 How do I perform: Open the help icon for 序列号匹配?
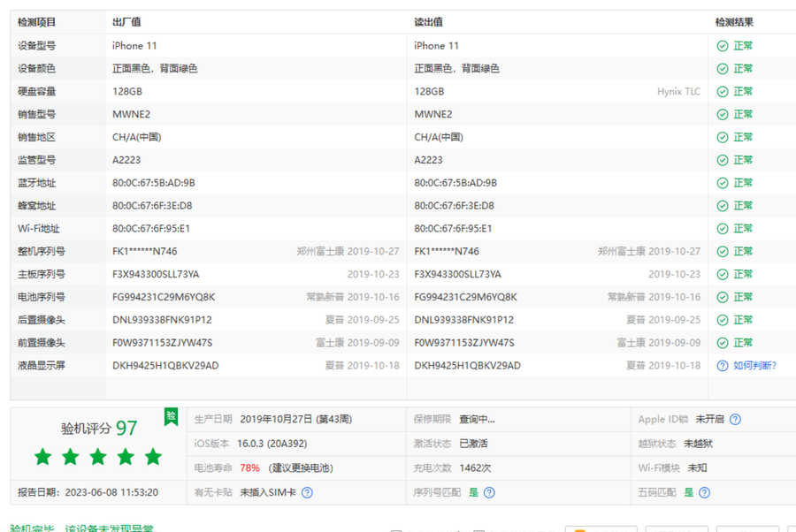coord(489,492)
